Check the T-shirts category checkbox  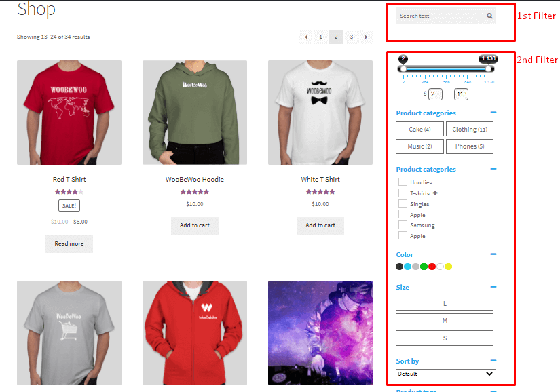403,193
